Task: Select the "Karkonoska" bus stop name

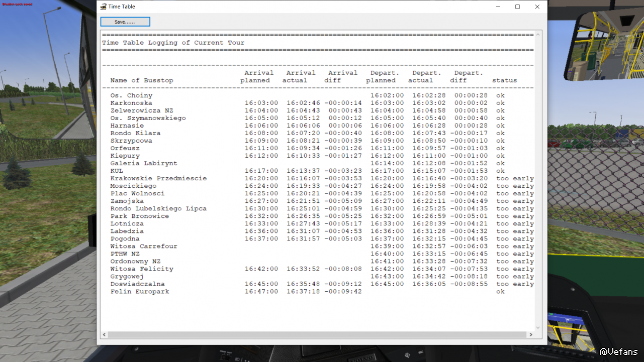Action: [x=131, y=103]
